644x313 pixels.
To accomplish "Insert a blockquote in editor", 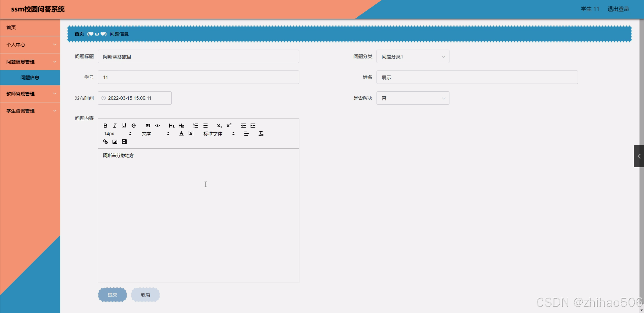I will point(148,126).
